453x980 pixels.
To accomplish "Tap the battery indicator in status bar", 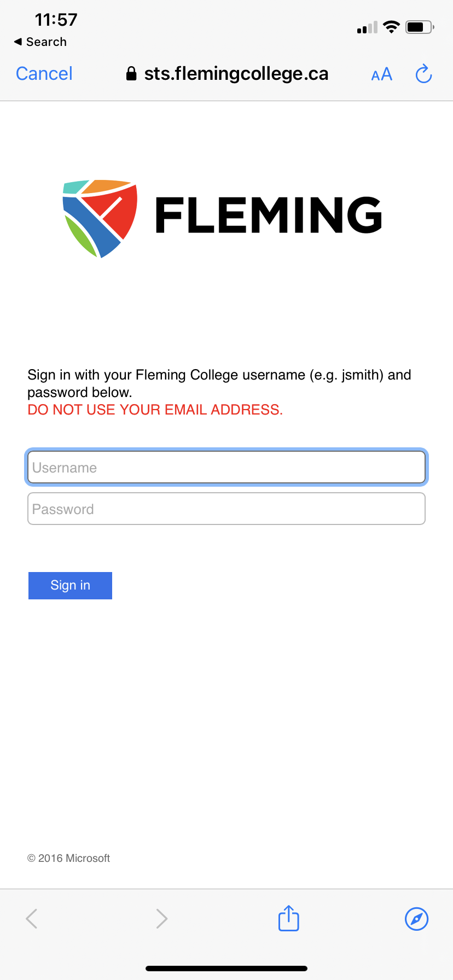I will click(419, 27).
